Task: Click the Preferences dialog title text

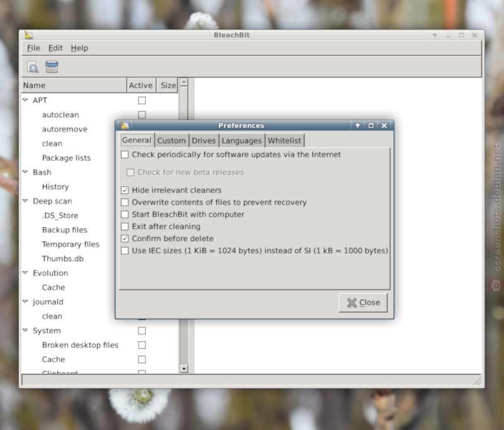Action: click(x=241, y=125)
